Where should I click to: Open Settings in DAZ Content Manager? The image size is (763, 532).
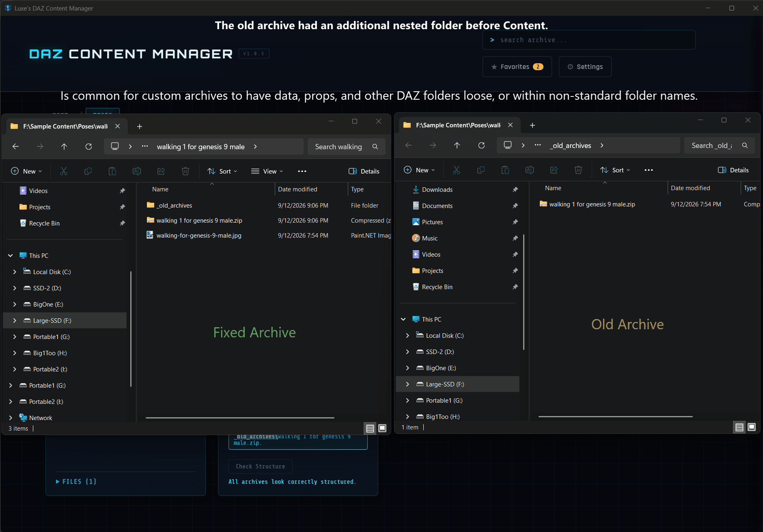[x=585, y=66]
